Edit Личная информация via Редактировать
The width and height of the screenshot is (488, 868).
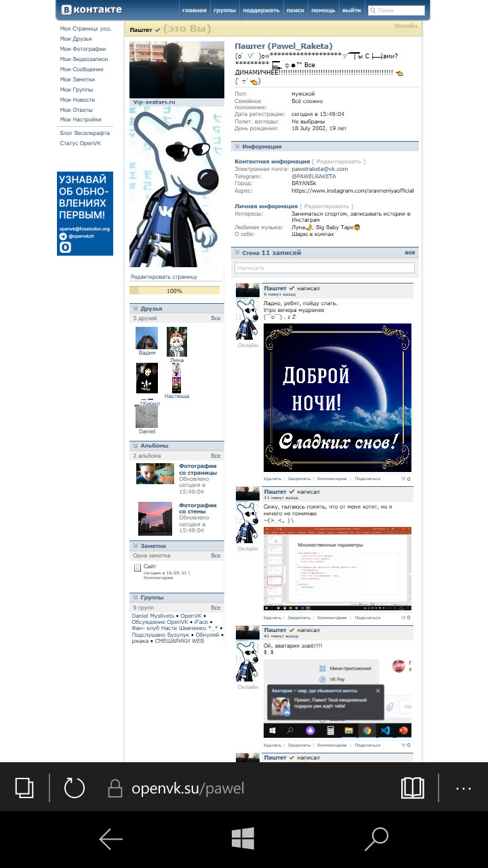pyautogui.click(x=328, y=205)
